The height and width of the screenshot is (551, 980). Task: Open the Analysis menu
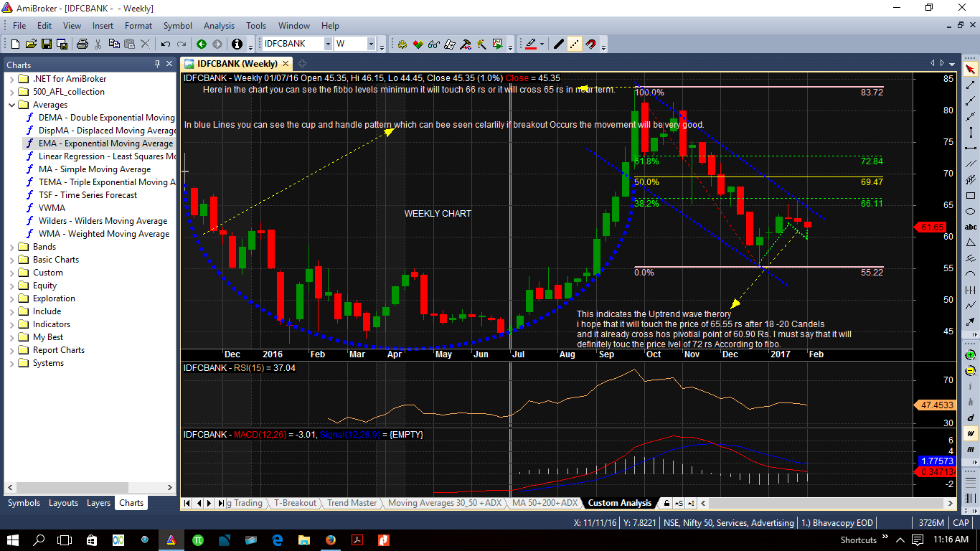pyautogui.click(x=219, y=25)
